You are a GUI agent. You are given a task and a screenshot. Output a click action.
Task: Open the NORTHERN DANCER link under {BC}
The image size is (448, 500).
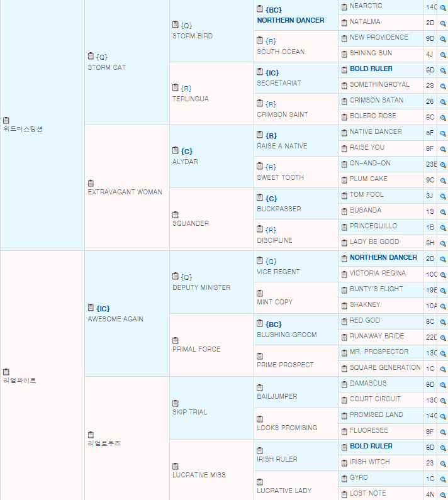point(291,20)
